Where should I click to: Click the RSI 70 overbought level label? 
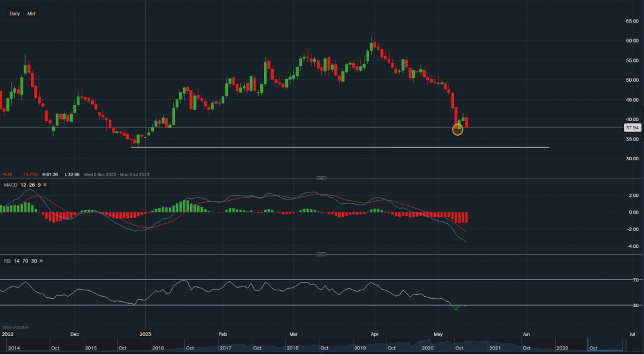pyautogui.click(x=634, y=281)
